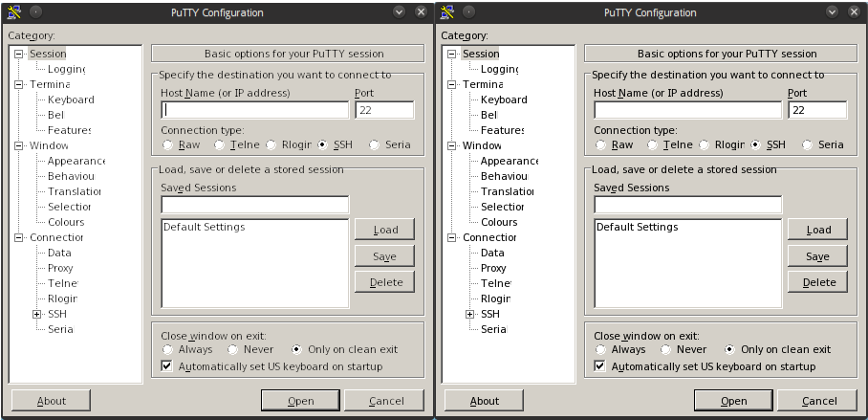This screenshot has height=420, width=868.
Task: Open Serial category in right window tree
Action: tap(493, 329)
